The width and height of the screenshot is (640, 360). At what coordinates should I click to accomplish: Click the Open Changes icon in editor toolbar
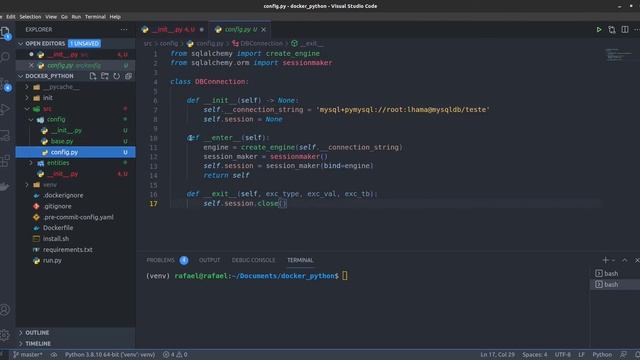[x=612, y=29]
